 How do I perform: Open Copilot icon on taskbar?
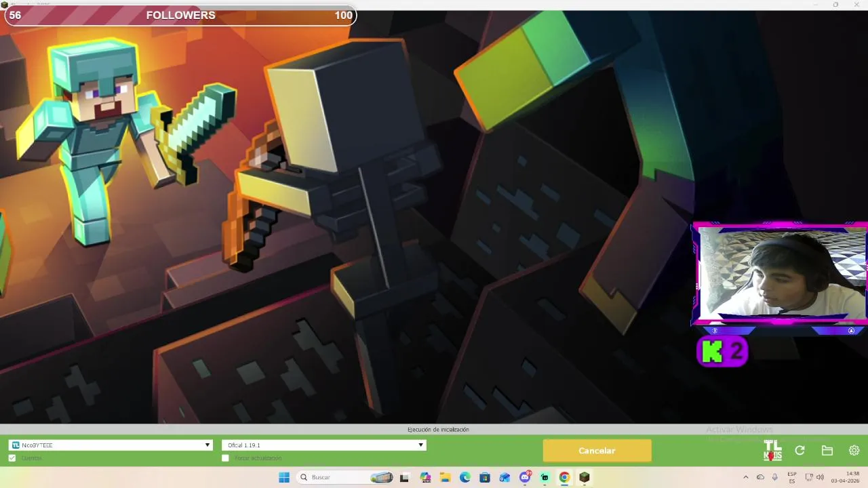(425, 477)
